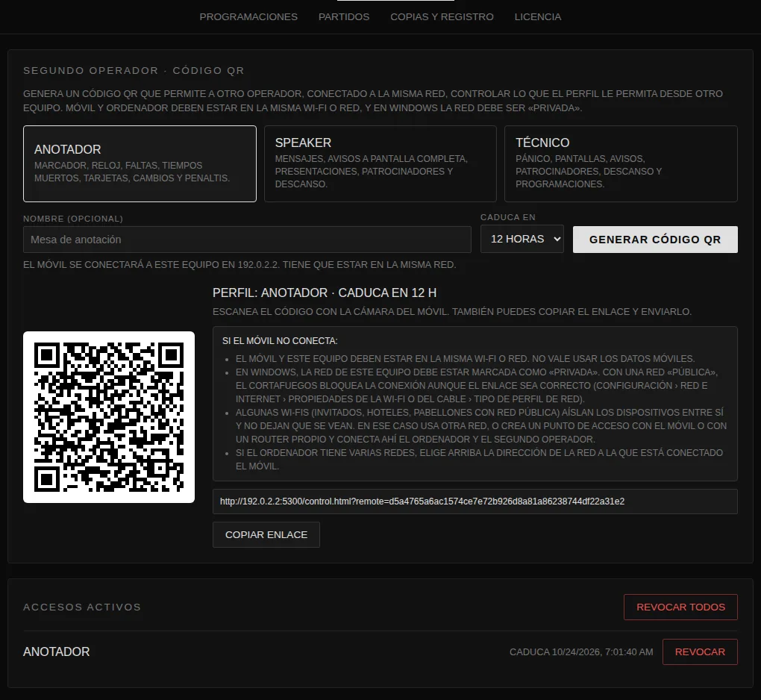The height and width of the screenshot is (700, 761).
Task: Click Copiar enlace button
Action: [x=266, y=534]
